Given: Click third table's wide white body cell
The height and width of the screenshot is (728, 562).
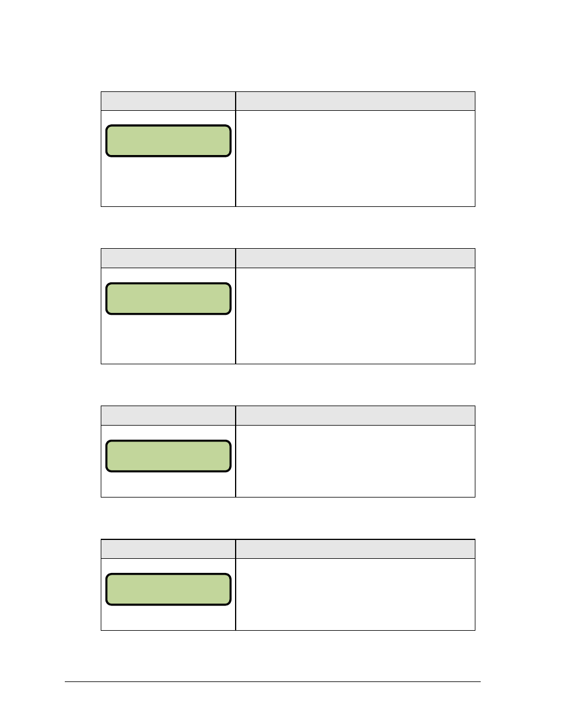Looking at the screenshot, I should point(355,461).
